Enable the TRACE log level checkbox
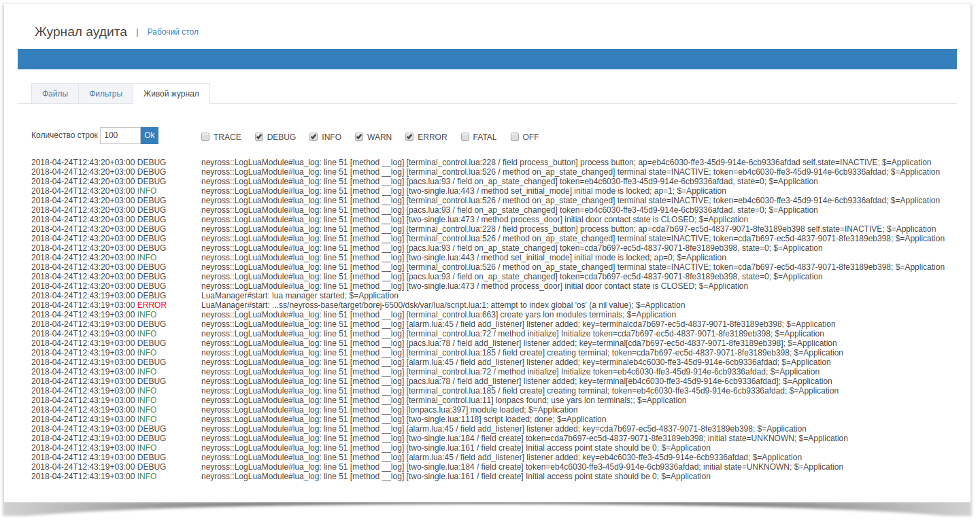Screen dimensions: 980x522 point(205,137)
